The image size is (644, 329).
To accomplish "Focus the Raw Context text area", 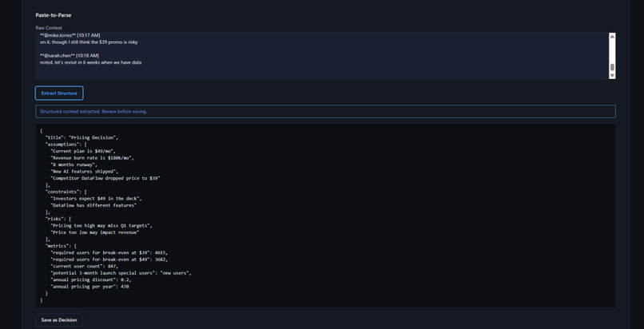I will tap(322, 55).
